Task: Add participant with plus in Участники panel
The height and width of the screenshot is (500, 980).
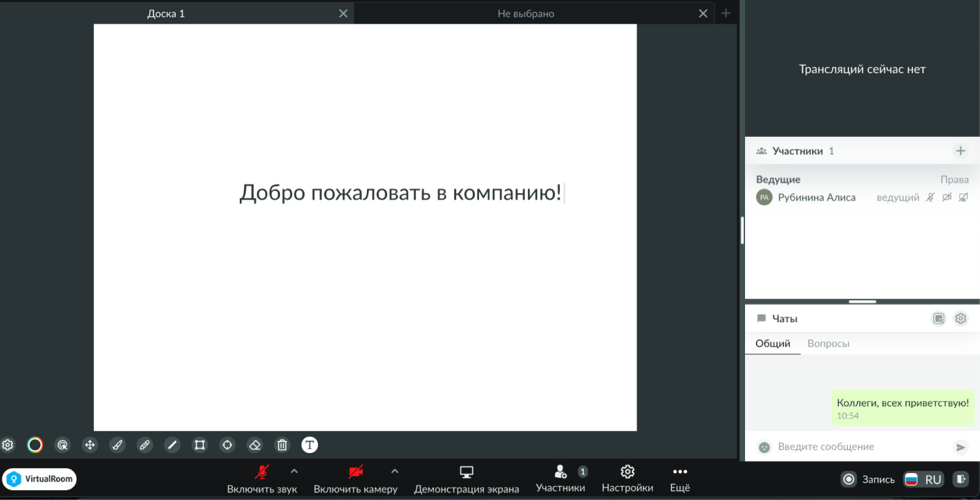Action: [x=960, y=151]
